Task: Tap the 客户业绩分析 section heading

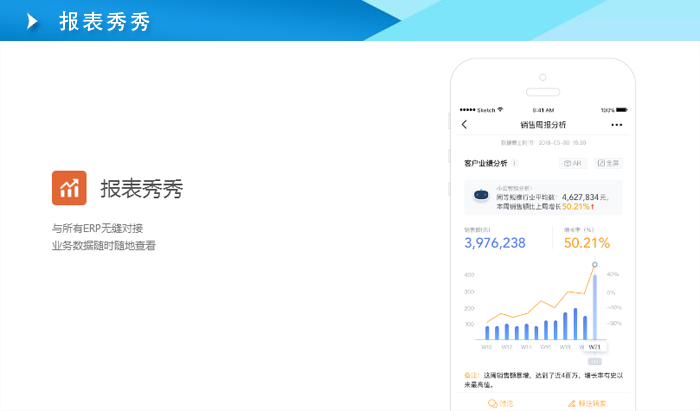Action: (486, 163)
